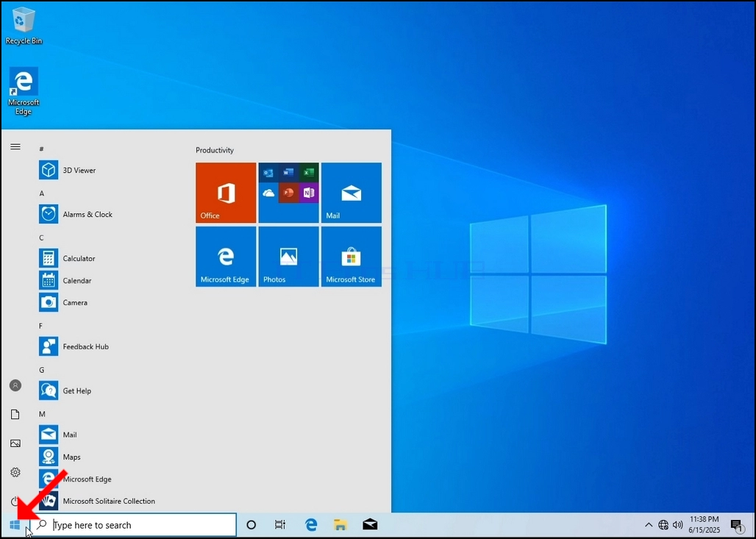Viewport: 756px width, 539px height.
Task: Open Documents from Start sidebar
Action: tap(15, 414)
